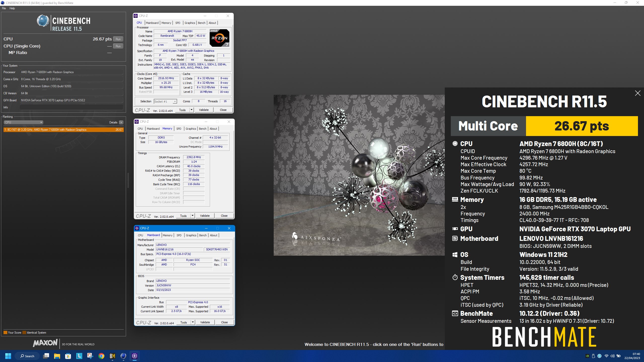This screenshot has width=644, height=362.
Task: Click safely remove hardware USB tray icon
Action: click(x=593, y=356)
